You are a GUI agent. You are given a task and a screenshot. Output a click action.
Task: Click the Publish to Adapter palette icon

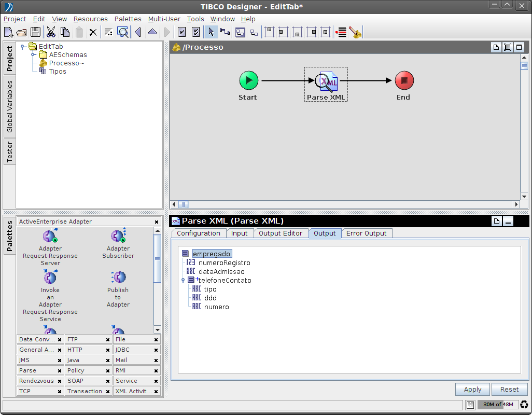tap(118, 278)
